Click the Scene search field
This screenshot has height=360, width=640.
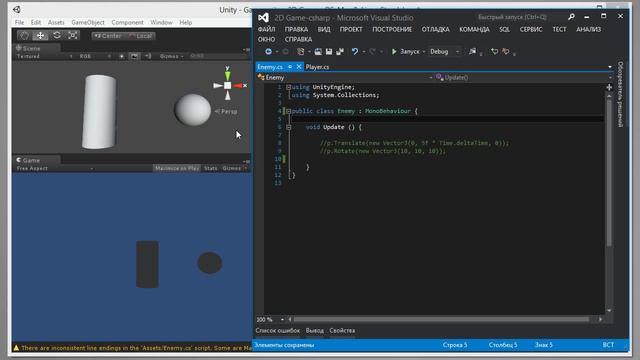point(217,56)
